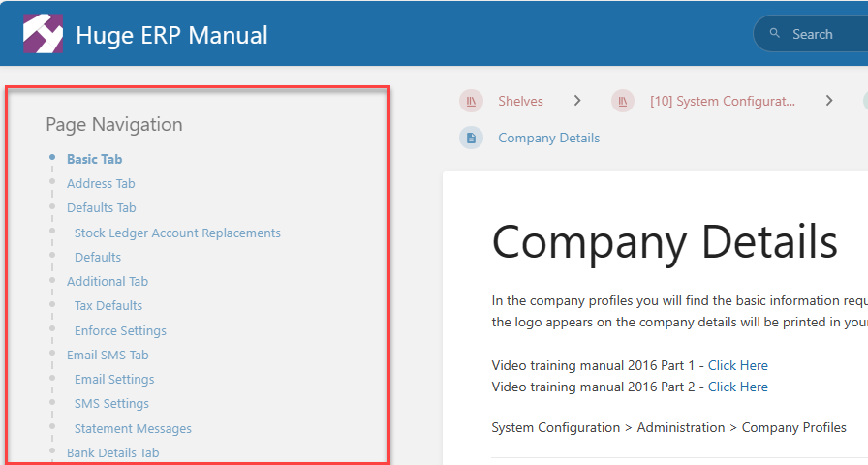Click the Huge ERP Manual logo icon
Screen dimensions: 868x465
44,34
